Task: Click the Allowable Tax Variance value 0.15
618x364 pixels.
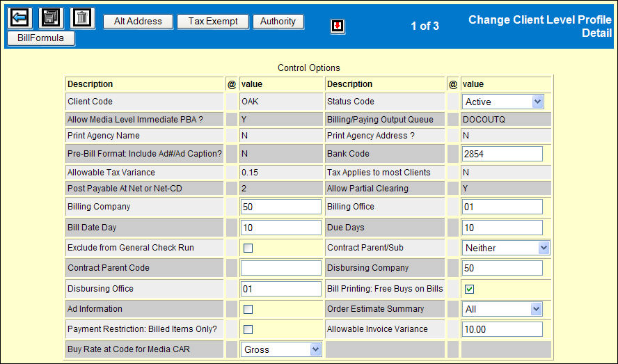Action: pos(250,173)
